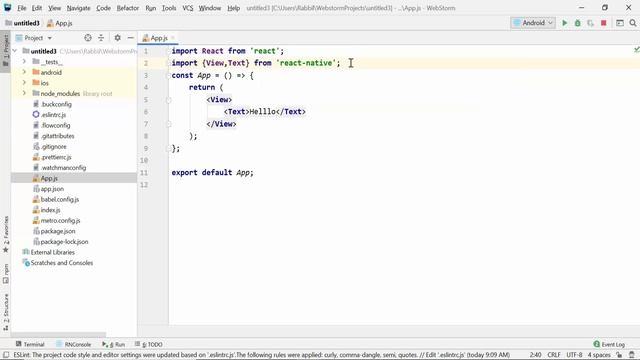640x360 pixels.
Task: Toggle tool window bars icon in status bar
Action: click(x=6, y=355)
